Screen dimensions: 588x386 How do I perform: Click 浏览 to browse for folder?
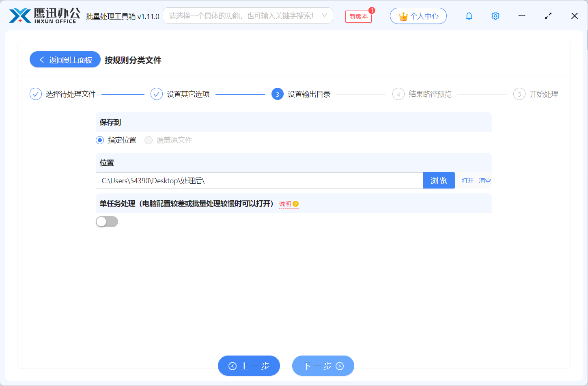click(439, 180)
